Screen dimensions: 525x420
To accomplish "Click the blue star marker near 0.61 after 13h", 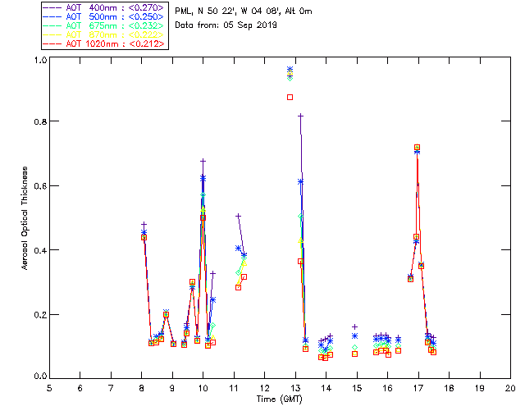I will [301, 181].
